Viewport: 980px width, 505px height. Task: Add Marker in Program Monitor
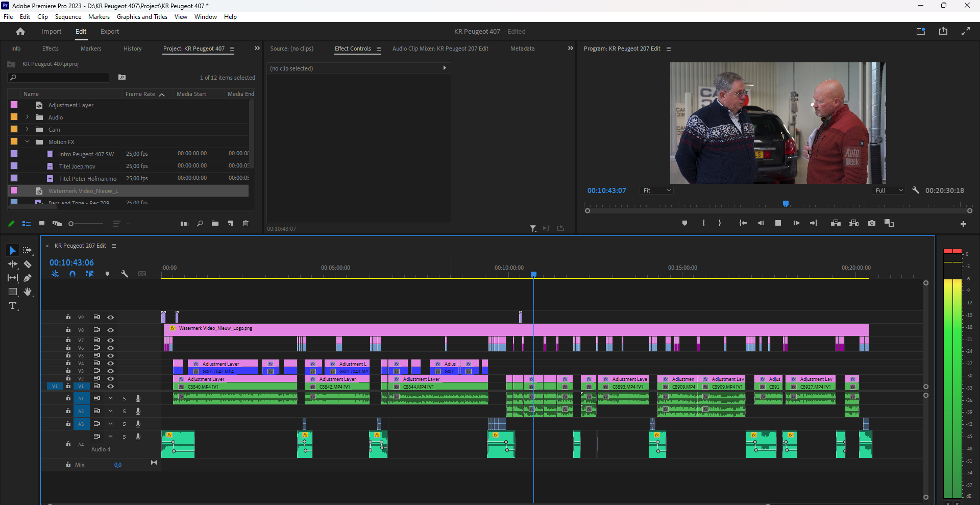(x=684, y=223)
